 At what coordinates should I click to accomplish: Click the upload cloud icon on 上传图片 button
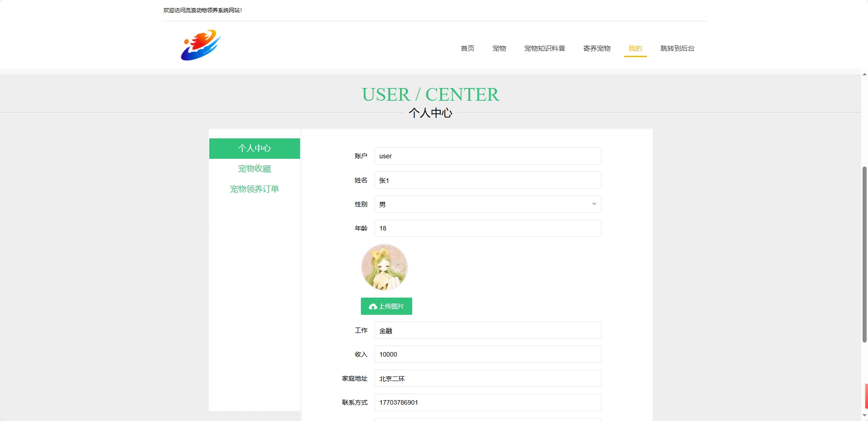click(373, 306)
